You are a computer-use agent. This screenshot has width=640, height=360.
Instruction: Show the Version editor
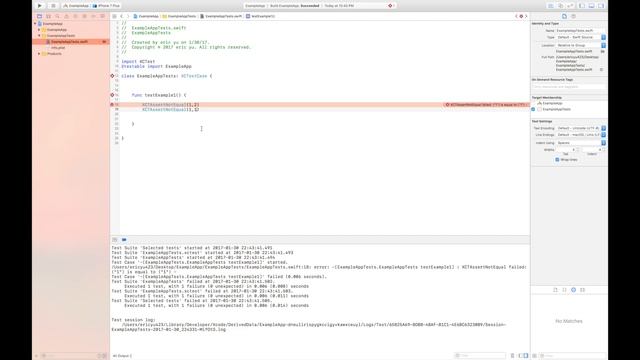click(570, 6)
